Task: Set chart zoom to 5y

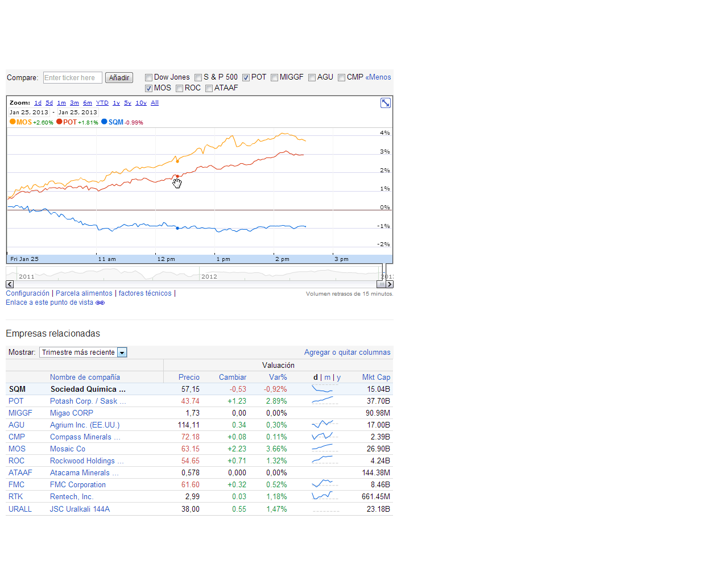Action: coord(127,103)
